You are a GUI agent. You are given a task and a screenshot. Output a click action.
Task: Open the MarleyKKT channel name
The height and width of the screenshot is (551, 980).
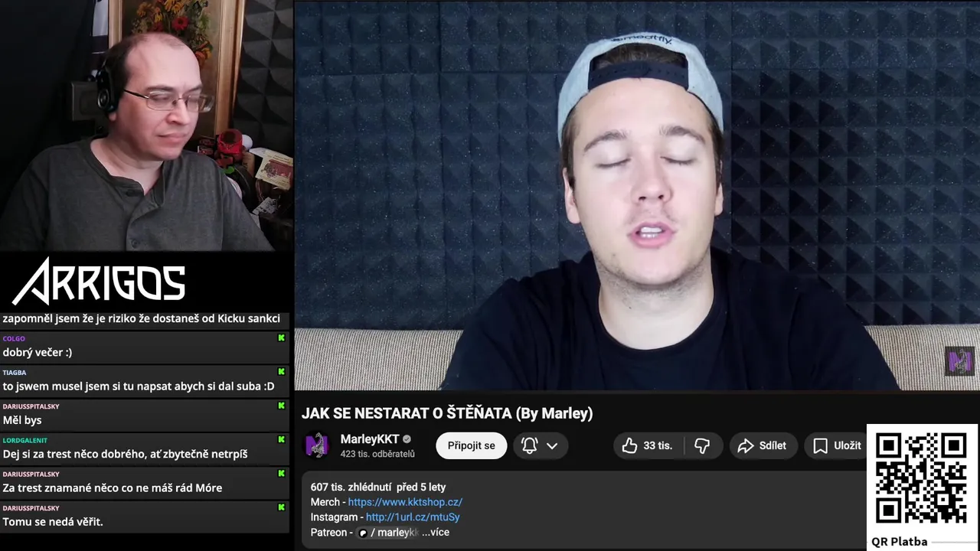[370, 439]
